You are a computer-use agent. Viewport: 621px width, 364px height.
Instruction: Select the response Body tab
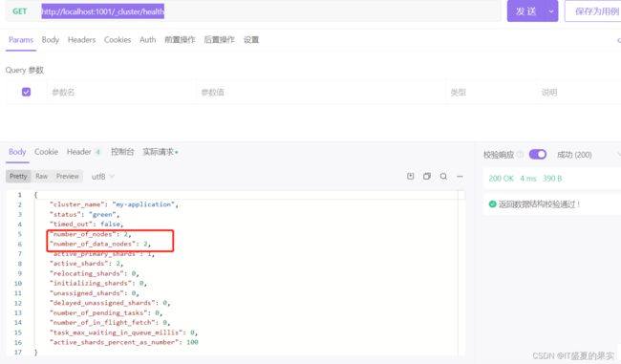pos(17,152)
